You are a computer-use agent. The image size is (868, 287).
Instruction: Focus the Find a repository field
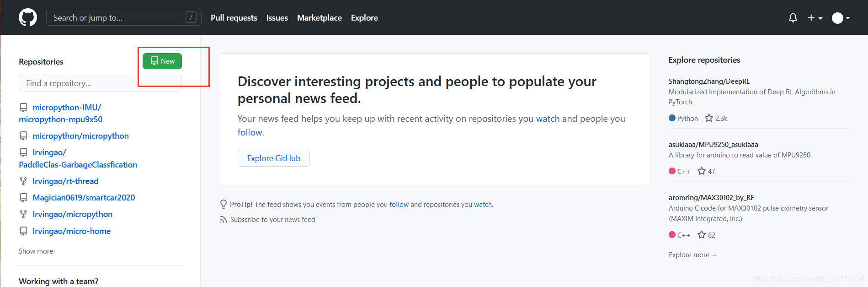point(100,83)
